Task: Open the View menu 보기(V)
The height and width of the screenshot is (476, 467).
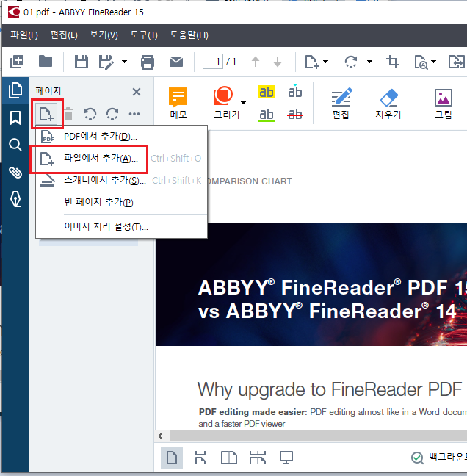Action: click(104, 35)
